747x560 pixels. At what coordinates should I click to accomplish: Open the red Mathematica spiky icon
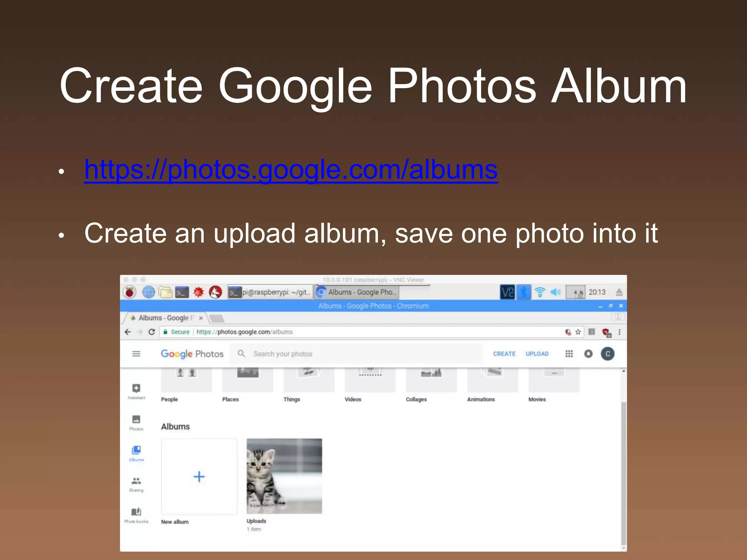point(198,292)
